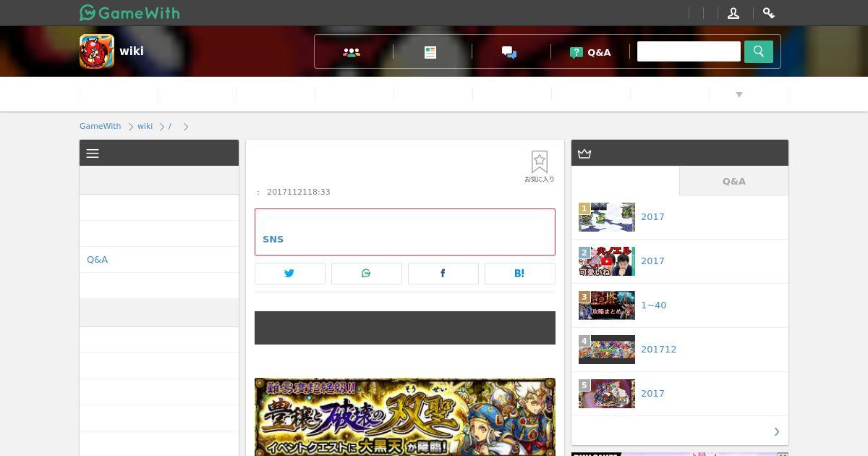Share article on Twitter

pos(290,273)
